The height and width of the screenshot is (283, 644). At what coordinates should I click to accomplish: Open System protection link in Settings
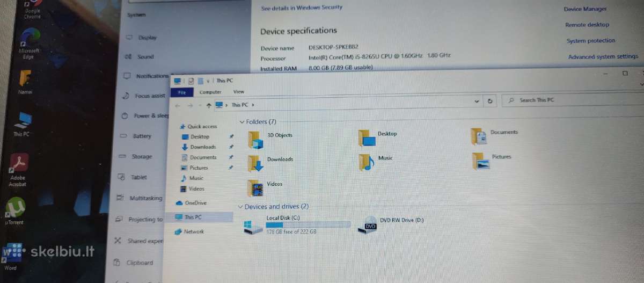coord(591,41)
